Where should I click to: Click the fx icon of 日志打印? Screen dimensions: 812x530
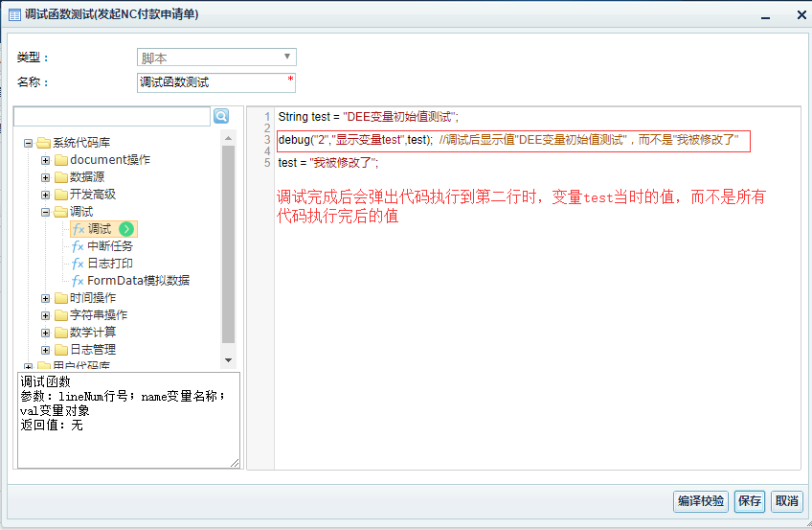78,264
